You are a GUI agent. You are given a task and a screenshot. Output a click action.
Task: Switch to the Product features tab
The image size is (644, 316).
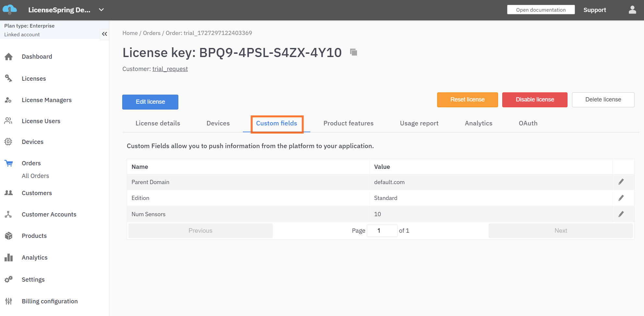click(348, 123)
